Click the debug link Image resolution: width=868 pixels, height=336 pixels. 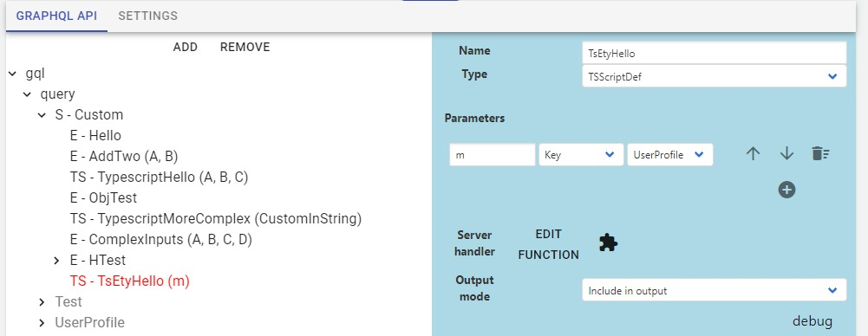[x=813, y=321]
